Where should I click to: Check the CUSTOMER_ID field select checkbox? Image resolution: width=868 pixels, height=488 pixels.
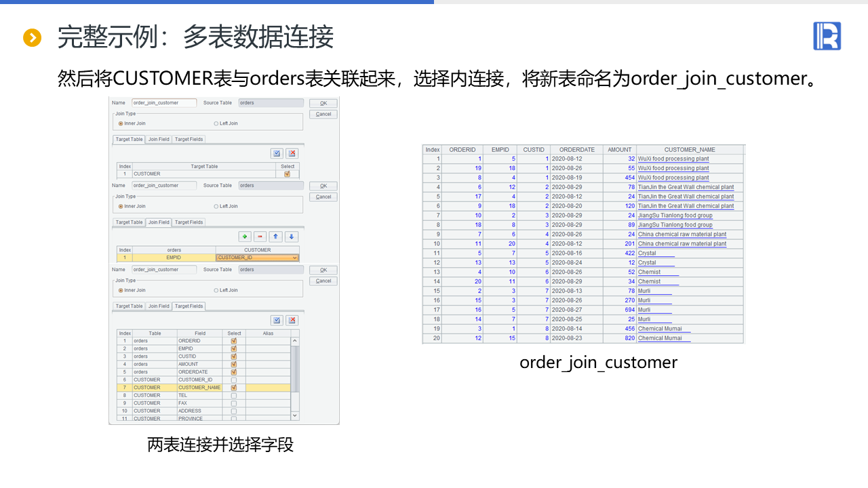point(234,380)
